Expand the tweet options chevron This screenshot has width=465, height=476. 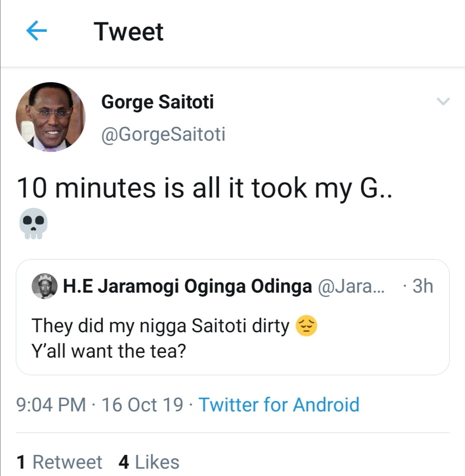coord(443,102)
